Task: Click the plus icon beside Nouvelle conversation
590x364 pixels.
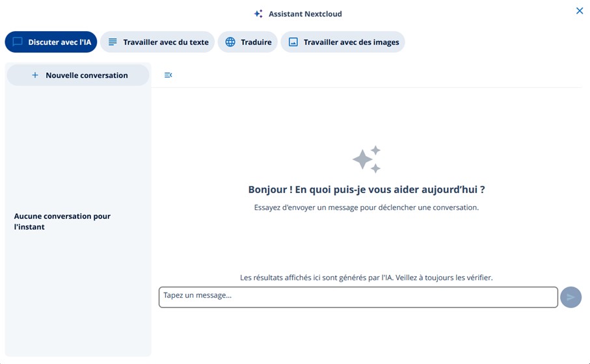Action: 35,75
